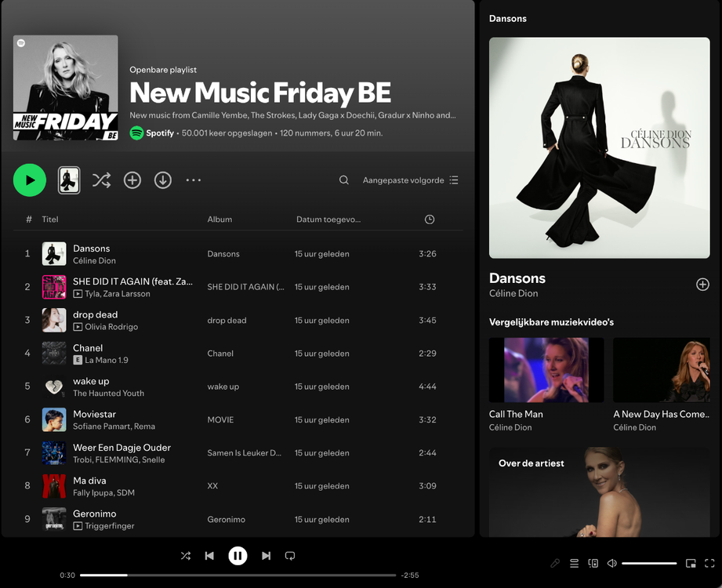This screenshot has width=722, height=588.
Task: Adjust the volume slider
Action: pos(649,563)
